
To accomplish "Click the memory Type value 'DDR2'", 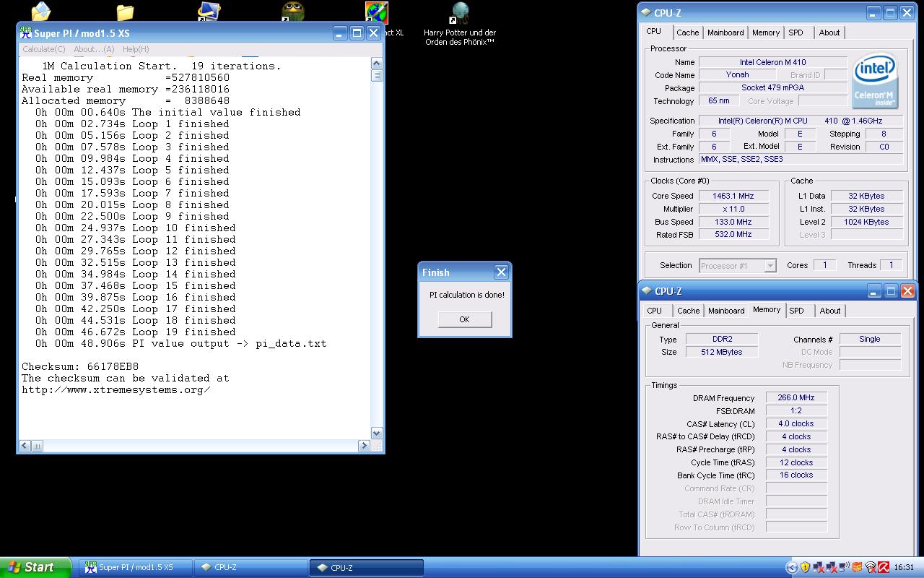I will (722, 339).
